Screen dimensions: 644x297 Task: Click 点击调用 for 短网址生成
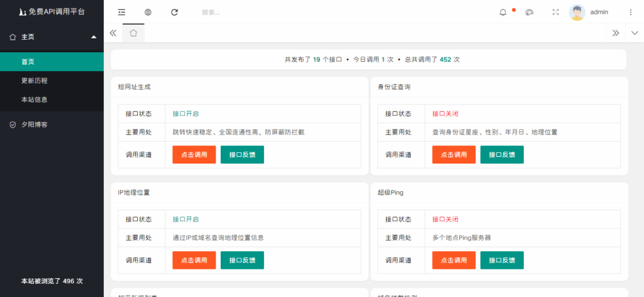[194, 155]
